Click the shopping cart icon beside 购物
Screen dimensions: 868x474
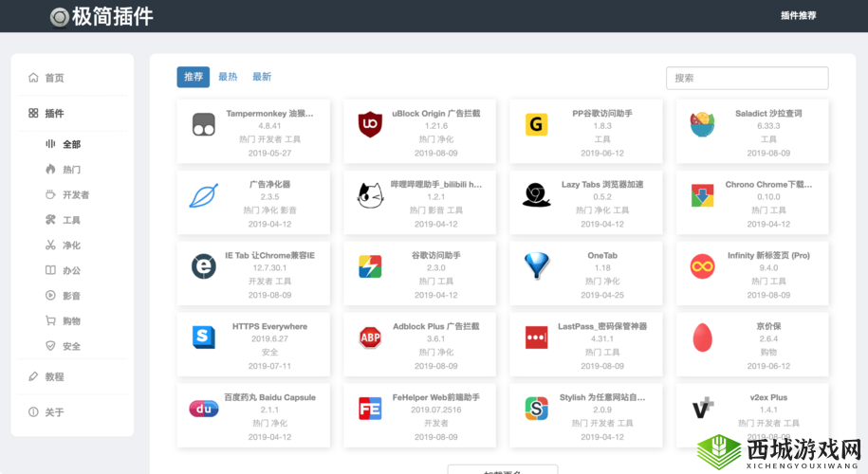click(50, 320)
